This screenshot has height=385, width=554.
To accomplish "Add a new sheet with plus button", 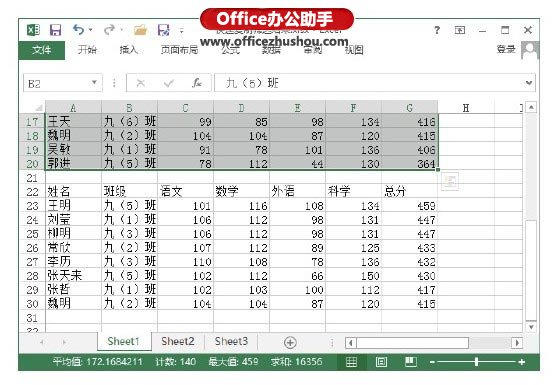I will (x=290, y=342).
